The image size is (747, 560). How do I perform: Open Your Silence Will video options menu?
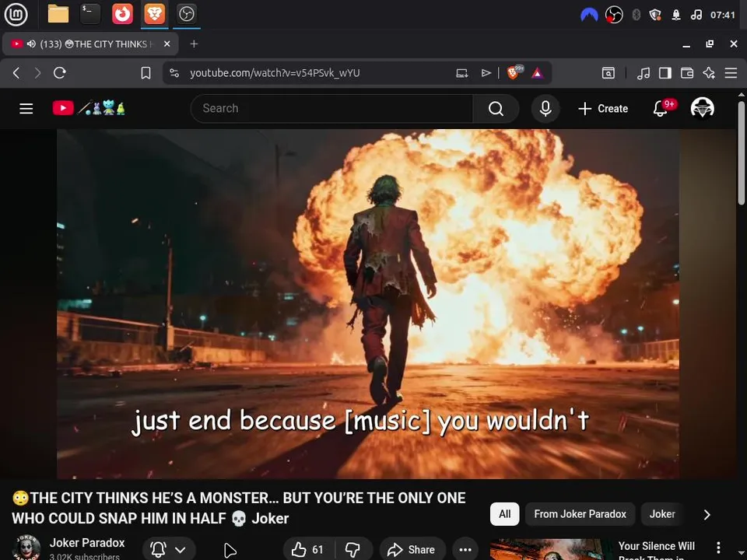(x=718, y=548)
